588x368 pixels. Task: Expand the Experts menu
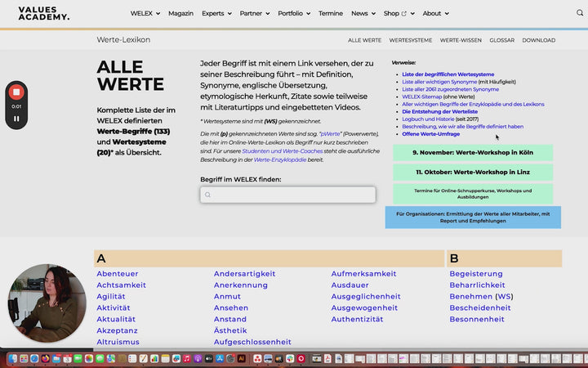(x=216, y=14)
